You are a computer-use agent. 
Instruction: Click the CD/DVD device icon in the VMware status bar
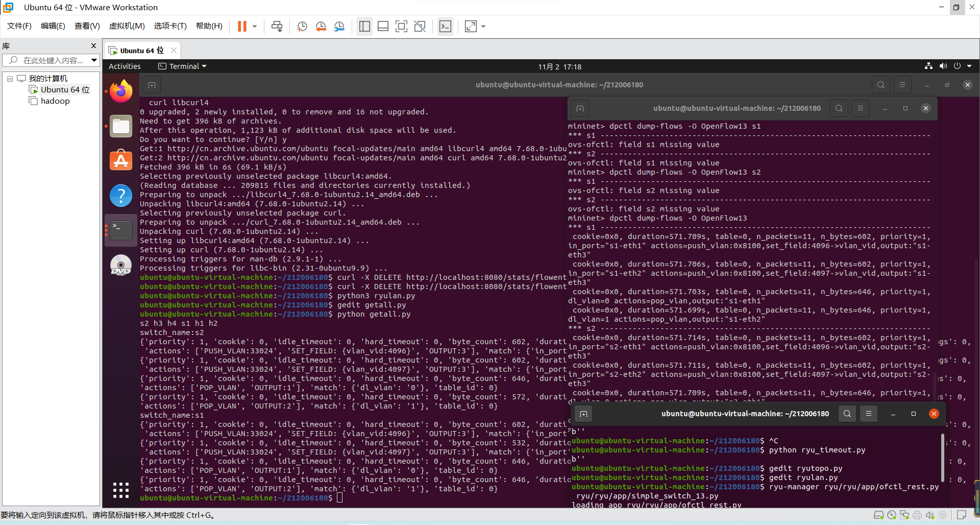(892, 515)
